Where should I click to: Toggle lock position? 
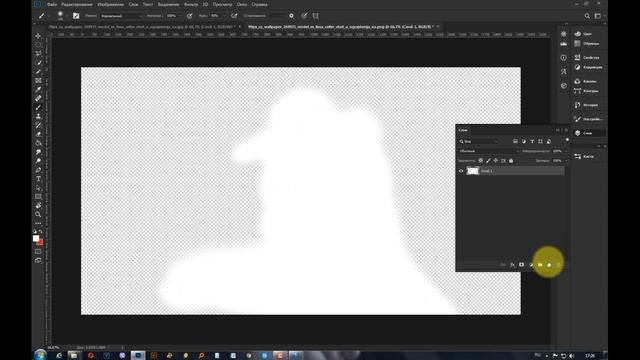[496, 161]
